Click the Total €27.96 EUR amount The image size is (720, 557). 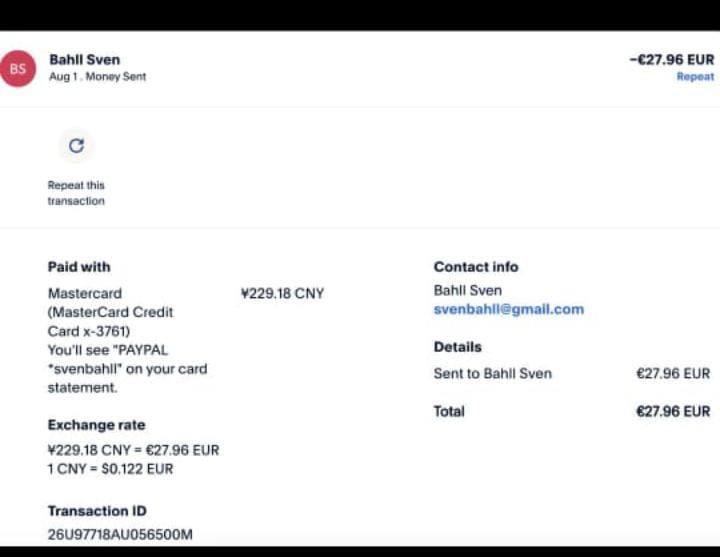point(672,411)
